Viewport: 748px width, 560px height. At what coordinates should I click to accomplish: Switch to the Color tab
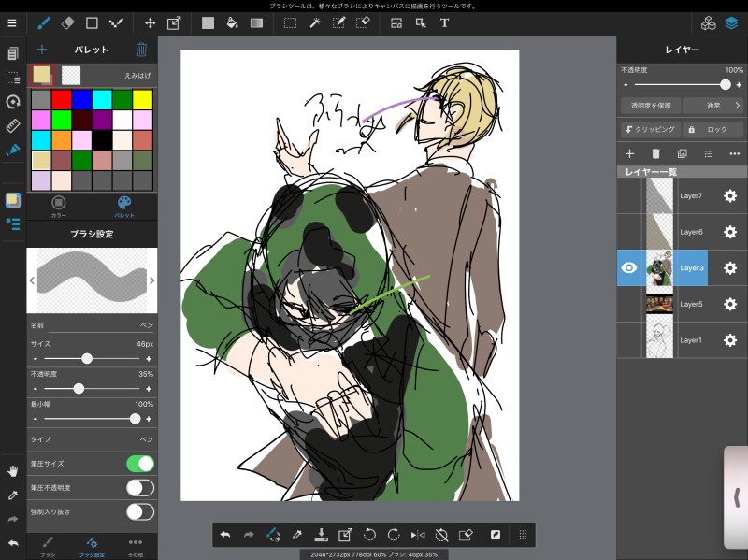(x=59, y=206)
